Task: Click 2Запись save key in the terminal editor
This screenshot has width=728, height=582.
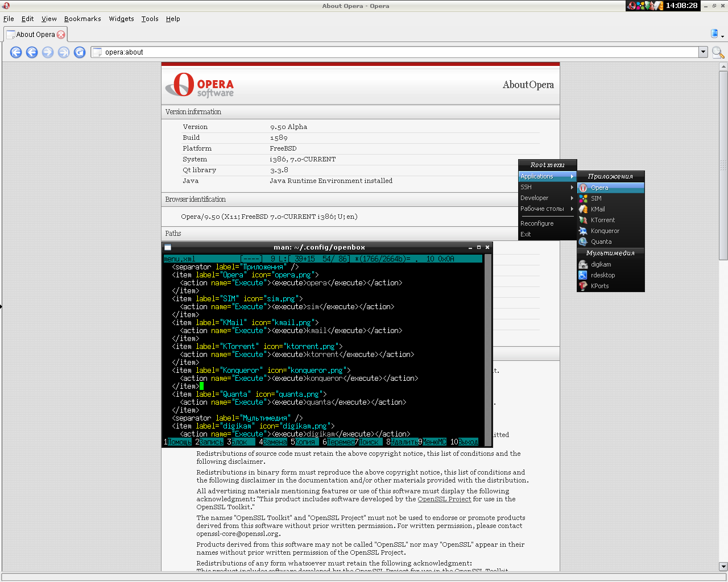Action: tap(210, 442)
